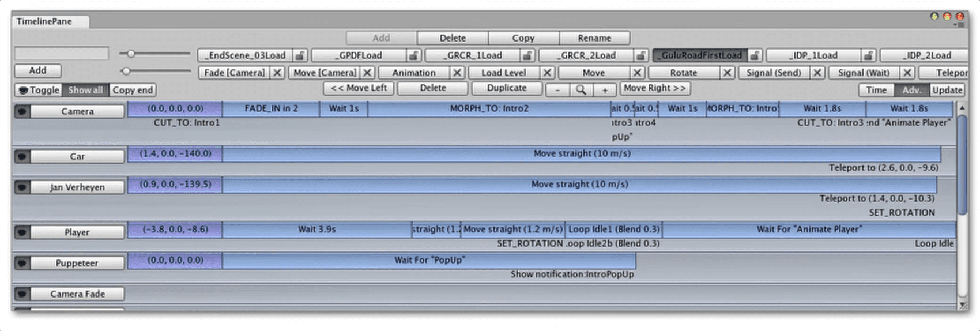This screenshot has width=980, height=331.
Task: Toggle lock on _GPDFLoad
Action: [413, 55]
